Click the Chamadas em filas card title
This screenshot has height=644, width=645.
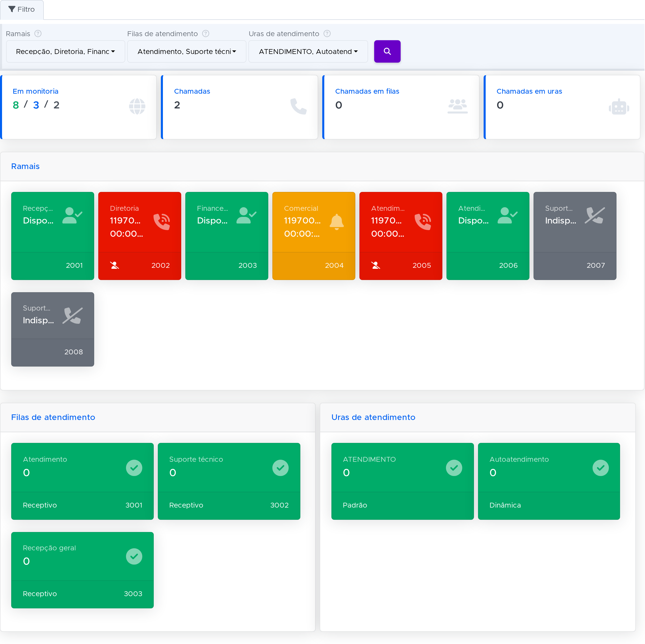pos(367,91)
